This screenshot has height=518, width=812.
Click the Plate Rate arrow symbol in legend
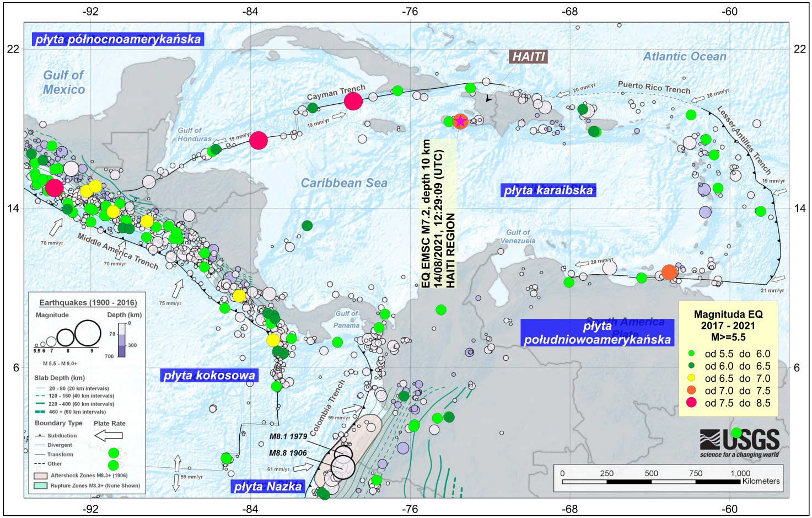109,436
